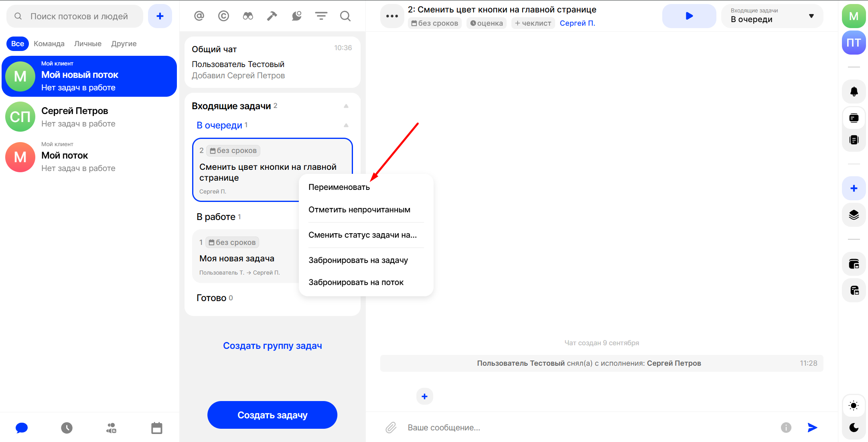Select «Переименовать» in context menu
Image resolution: width=868 pixels, height=442 pixels.
tap(339, 187)
